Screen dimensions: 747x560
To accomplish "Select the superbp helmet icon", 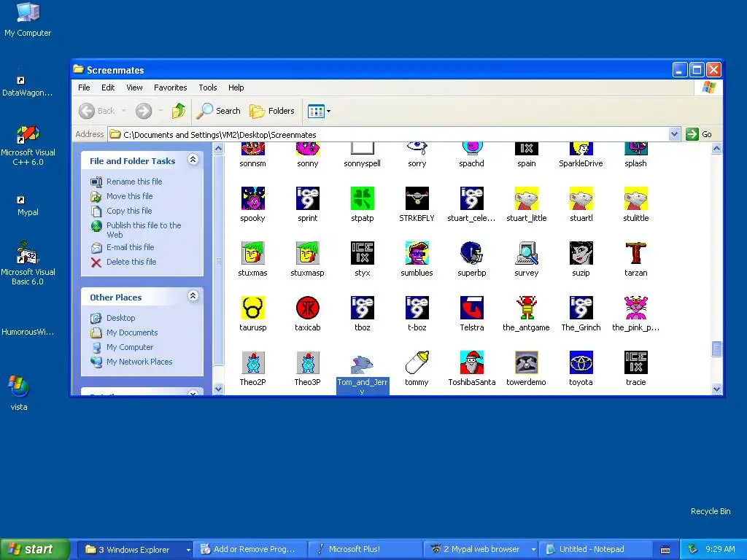I will 472,253.
